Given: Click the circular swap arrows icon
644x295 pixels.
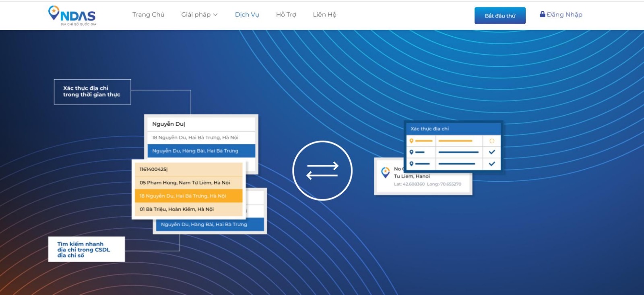Looking at the screenshot, I should pos(322,170).
